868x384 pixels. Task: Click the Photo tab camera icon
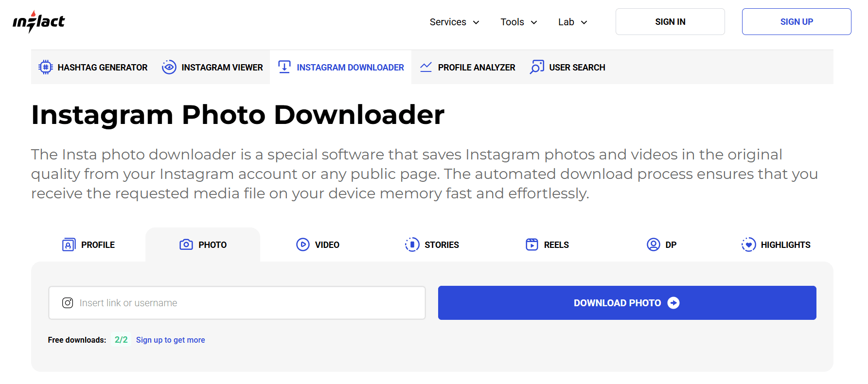tap(186, 244)
